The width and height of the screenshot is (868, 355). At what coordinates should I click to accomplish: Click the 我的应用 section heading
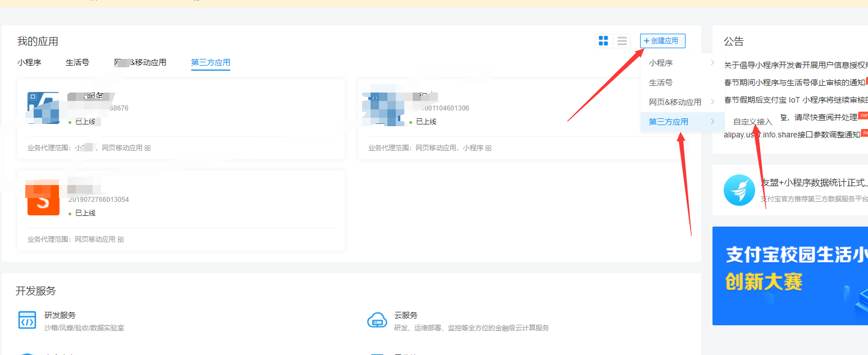click(38, 42)
